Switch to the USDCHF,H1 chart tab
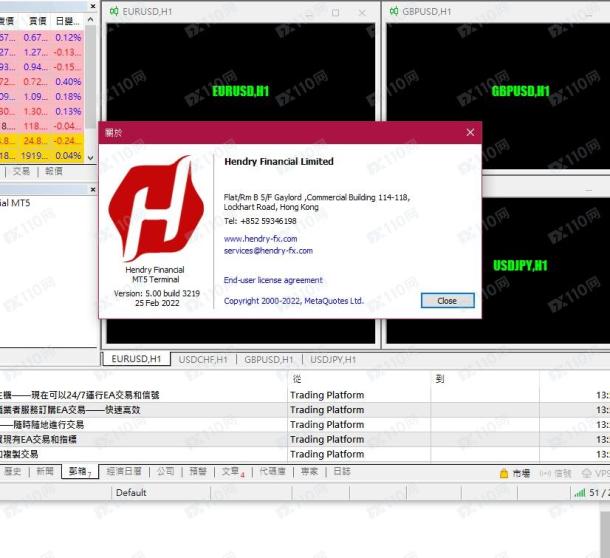This screenshot has height=558, width=610. pyautogui.click(x=203, y=360)
